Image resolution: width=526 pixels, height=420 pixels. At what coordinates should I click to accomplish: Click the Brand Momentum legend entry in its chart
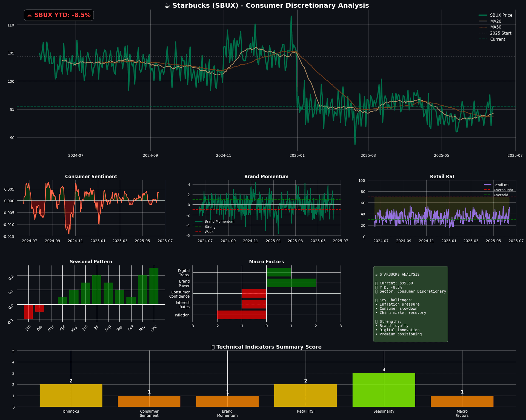click(215, 221)
